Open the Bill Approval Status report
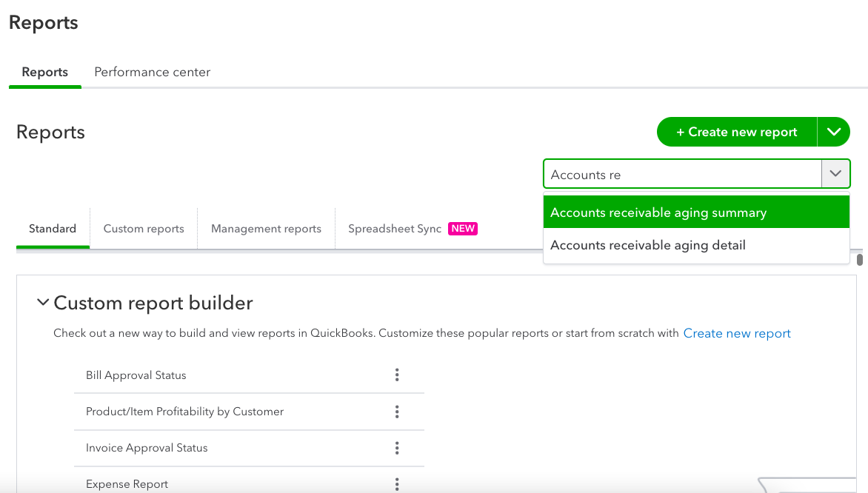 click(x=136, y=375)
